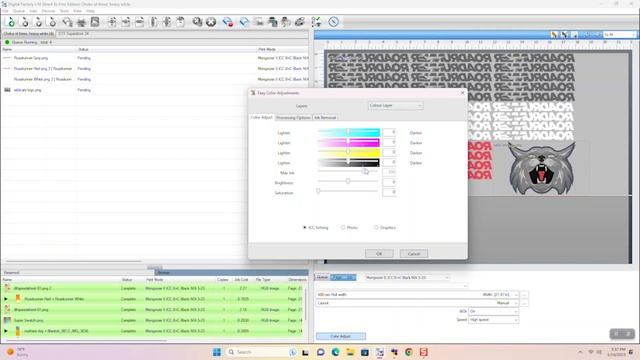Image resolution: width=640 pixels, height=360 pixels.
Task: Select the ICC Setting radio button
Action: click(x=304, y=228)
